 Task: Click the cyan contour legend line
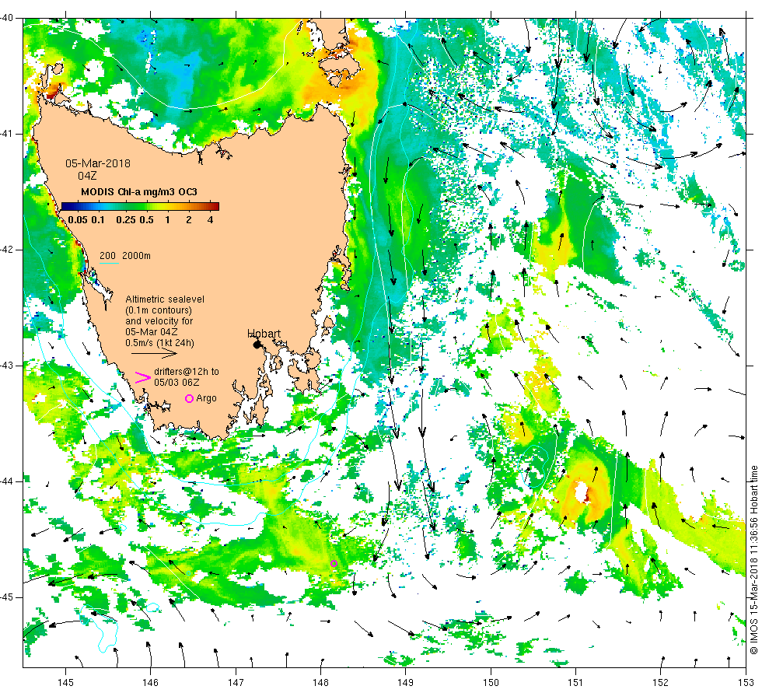[110, 264]
